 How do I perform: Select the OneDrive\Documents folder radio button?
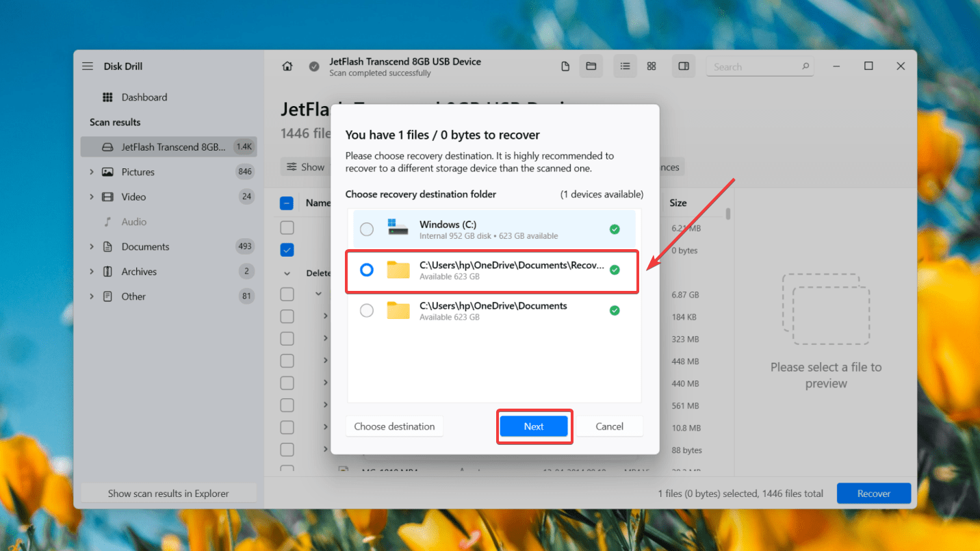(367, 311)
